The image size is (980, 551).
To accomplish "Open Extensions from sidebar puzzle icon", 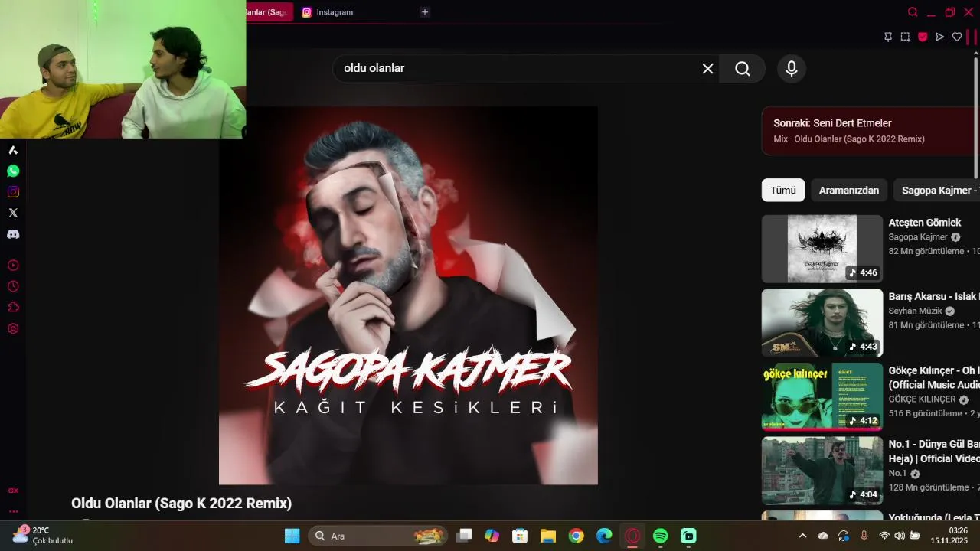I will [13, 308].
